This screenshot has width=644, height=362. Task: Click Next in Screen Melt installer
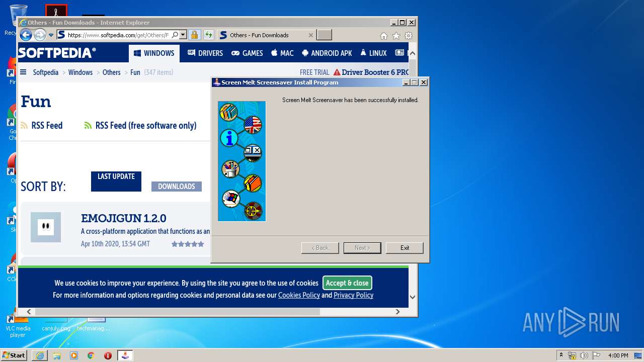(362, 248)
